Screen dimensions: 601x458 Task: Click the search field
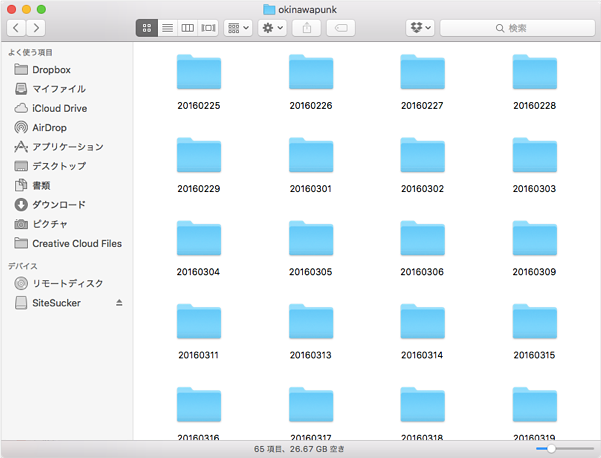click(x=517, y=28)
